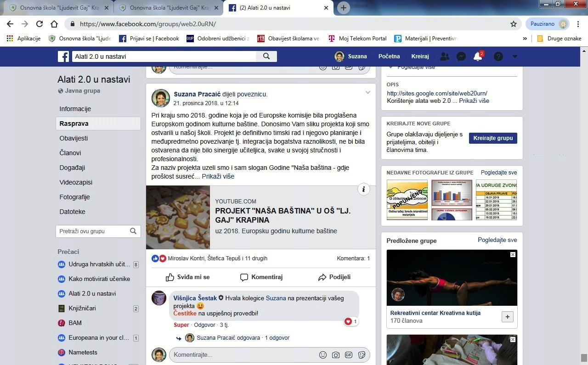The height and width of the screenshot is (365, 588).
Task: Click the like reaction icon under the post
Action: (155, 258)
